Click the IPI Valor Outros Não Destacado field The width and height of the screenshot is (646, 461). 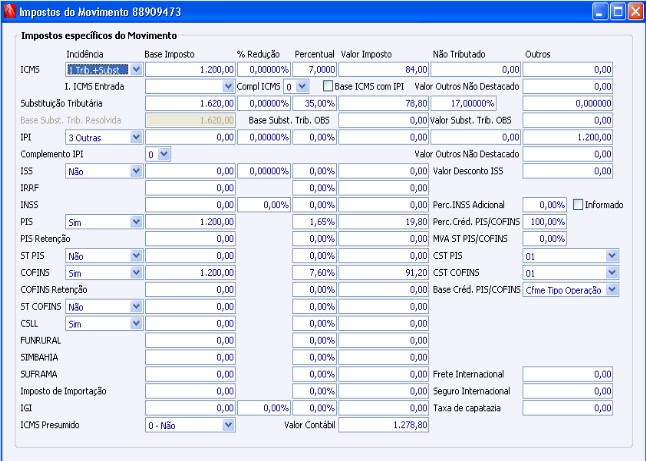[568, 154]
